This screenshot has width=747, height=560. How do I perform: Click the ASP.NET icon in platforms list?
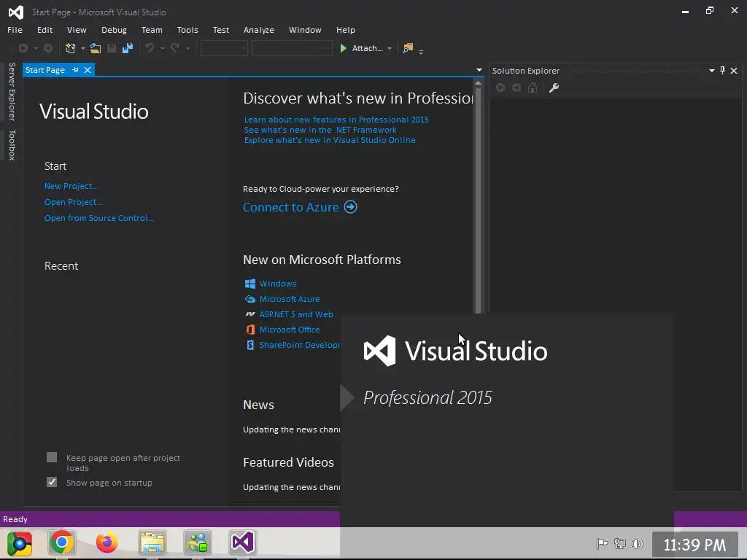(x=250, y=314)
